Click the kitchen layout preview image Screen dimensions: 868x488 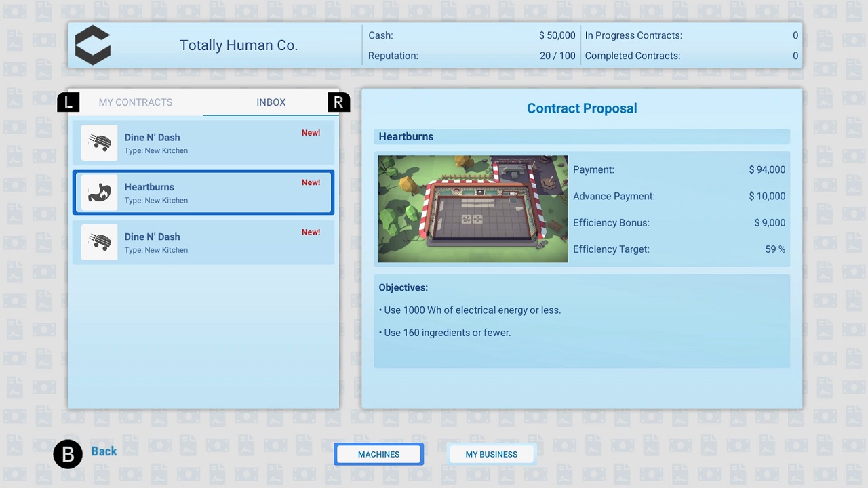473,209
